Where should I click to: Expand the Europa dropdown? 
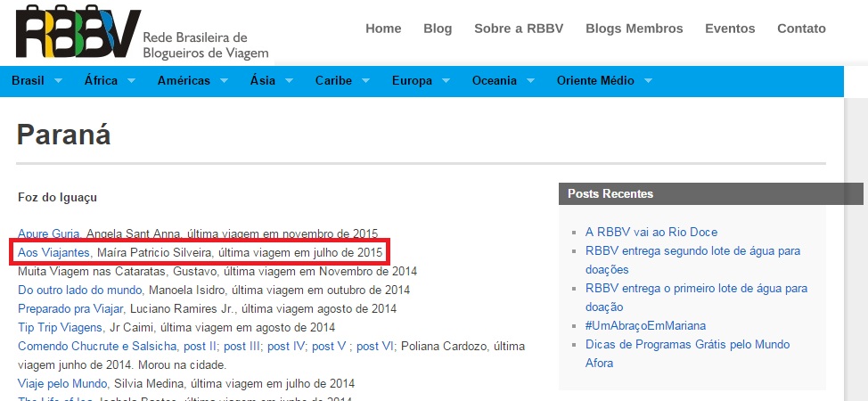click(420, 81)
